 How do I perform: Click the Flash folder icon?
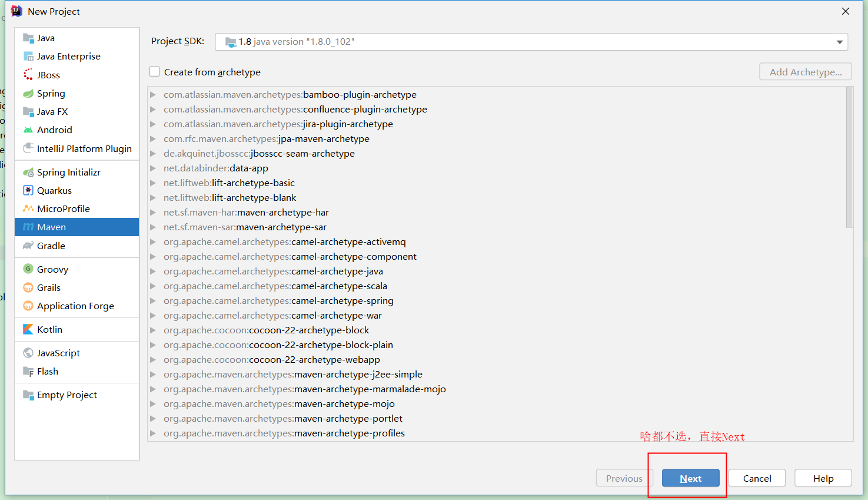[28, 371]
